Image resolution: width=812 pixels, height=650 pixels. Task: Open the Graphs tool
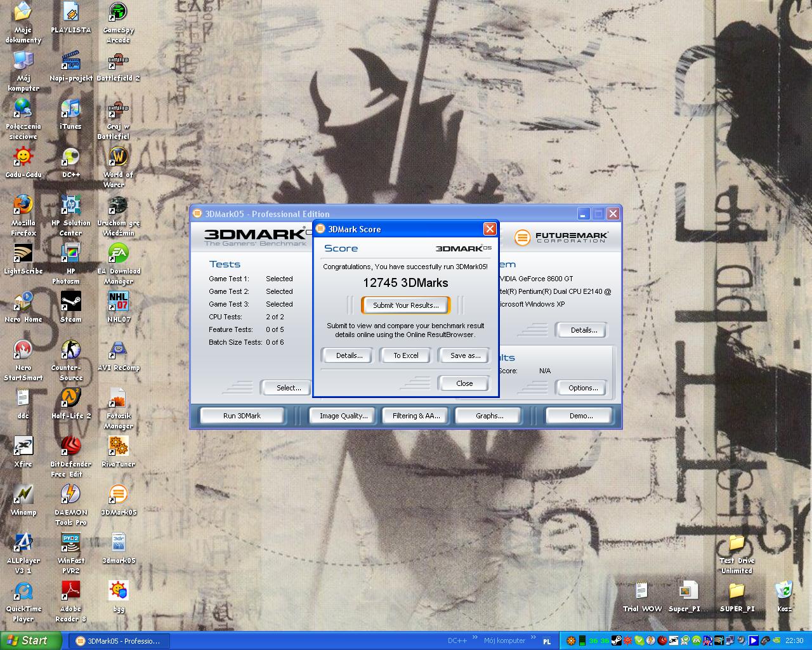pos(489,416)
